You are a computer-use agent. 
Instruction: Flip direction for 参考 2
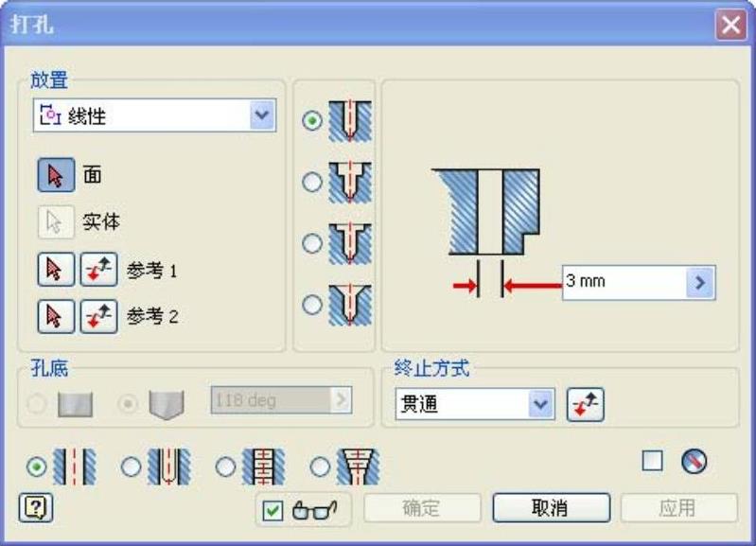pos(98,316)
